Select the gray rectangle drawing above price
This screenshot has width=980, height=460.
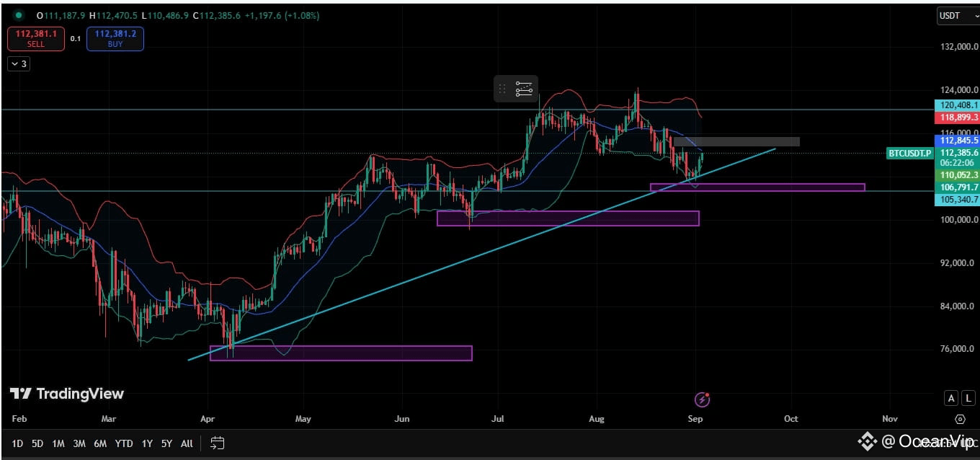pos(736,141)
